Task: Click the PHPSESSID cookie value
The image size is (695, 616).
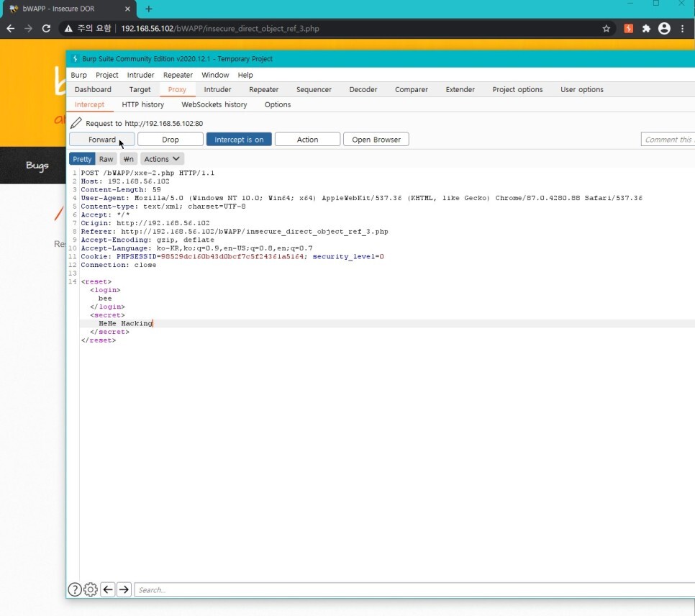Action: click(232, 256)
